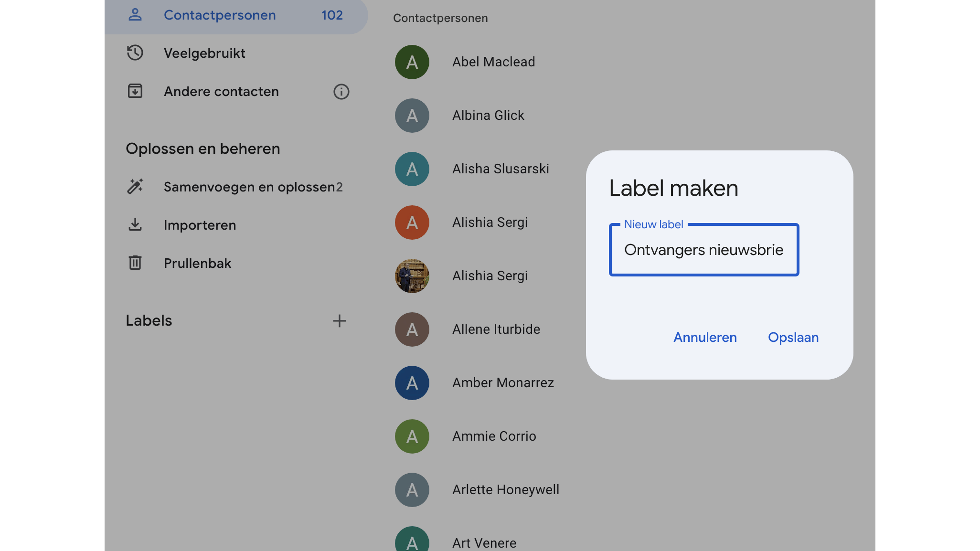
Task: Open Importeren from the sidebar
Action: coord(200,225)
